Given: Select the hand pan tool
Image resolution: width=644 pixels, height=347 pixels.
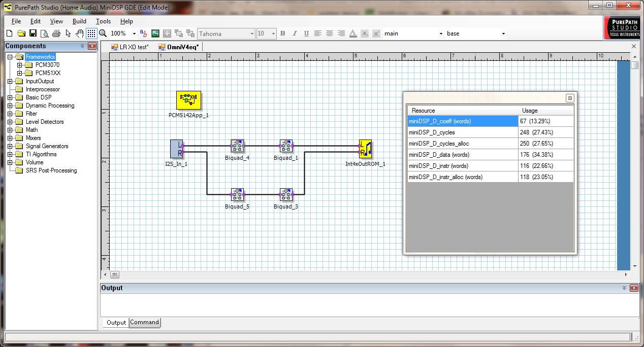Looking at the screenshot, I should pos(80,33).
